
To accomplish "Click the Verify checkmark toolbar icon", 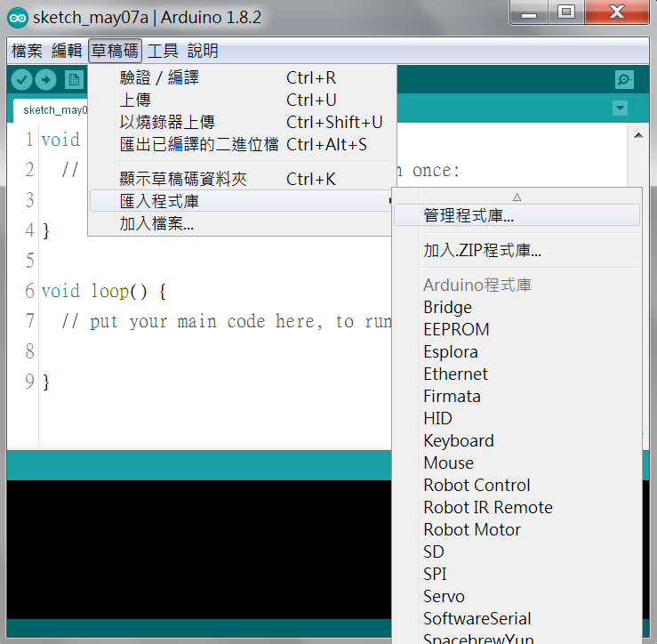I will point(22,80).
